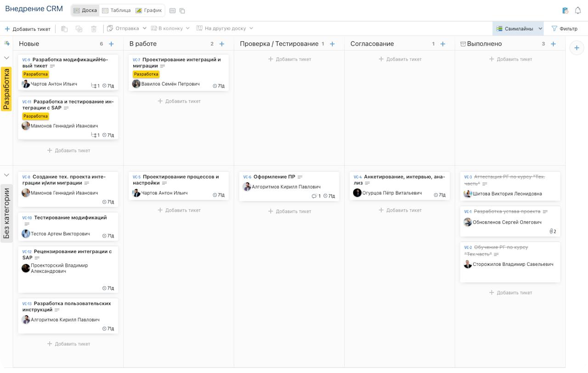This screenshot has height=373, width=588.
Task: Click the trash delete icon in toolbar
Action: (x=94, y=29)
